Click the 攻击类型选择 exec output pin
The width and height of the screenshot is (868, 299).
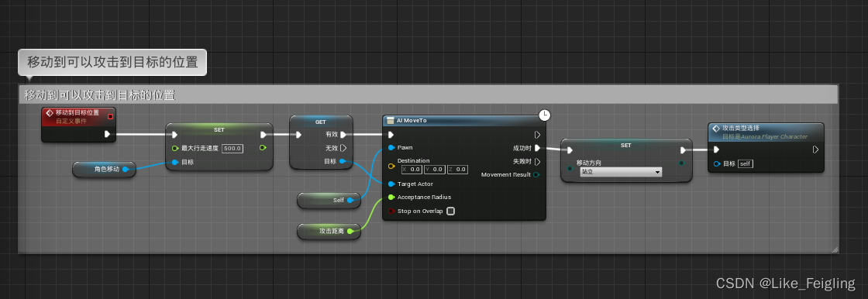pyautogui.click(x=815, y=149)
